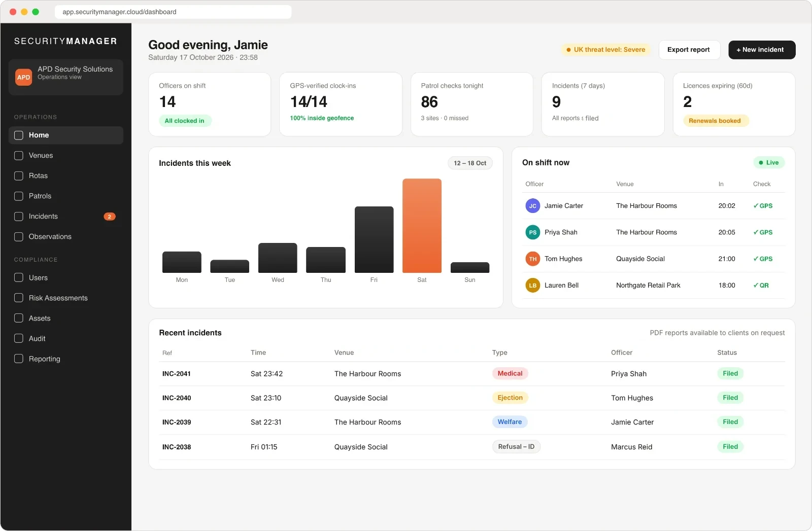
Task: Navigate to the Reporting section
Action: coord(66,359)
